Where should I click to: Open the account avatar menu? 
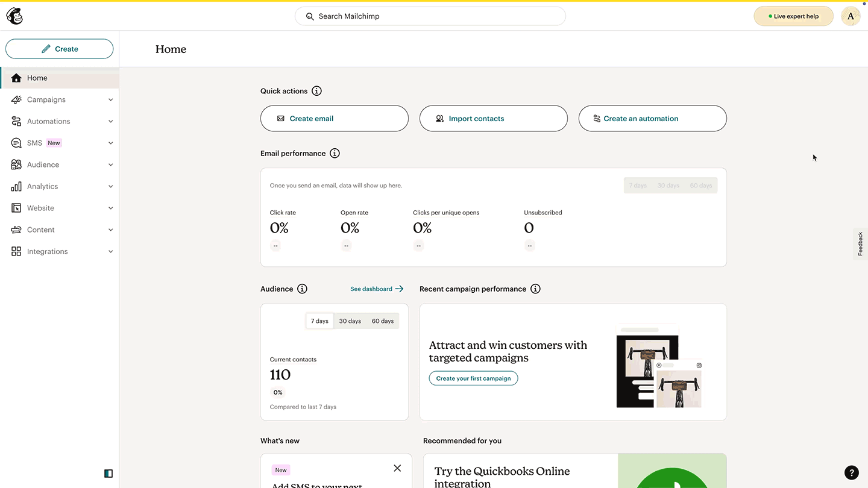pyautogui.click(x=851, y=16)
